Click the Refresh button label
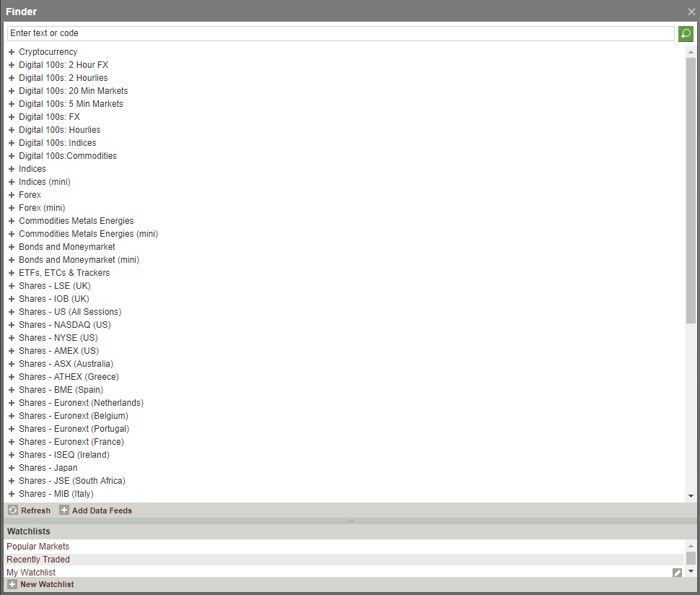This screenshot has width=700, height=595. coord(35,511)
